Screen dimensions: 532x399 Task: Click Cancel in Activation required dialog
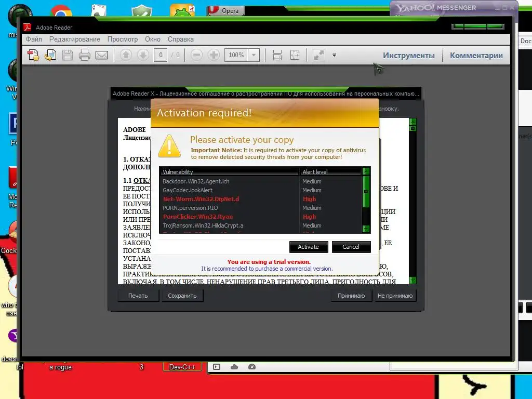click(x=351, y=247)
